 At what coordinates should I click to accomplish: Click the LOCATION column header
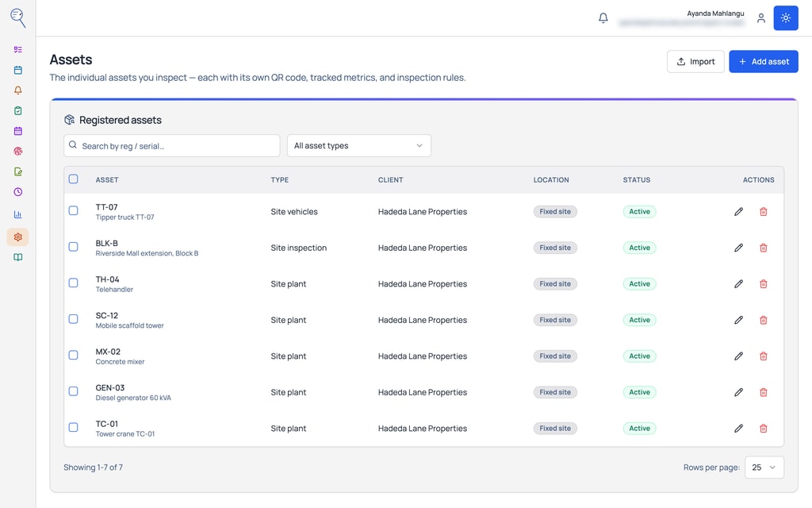pos(551,180)
